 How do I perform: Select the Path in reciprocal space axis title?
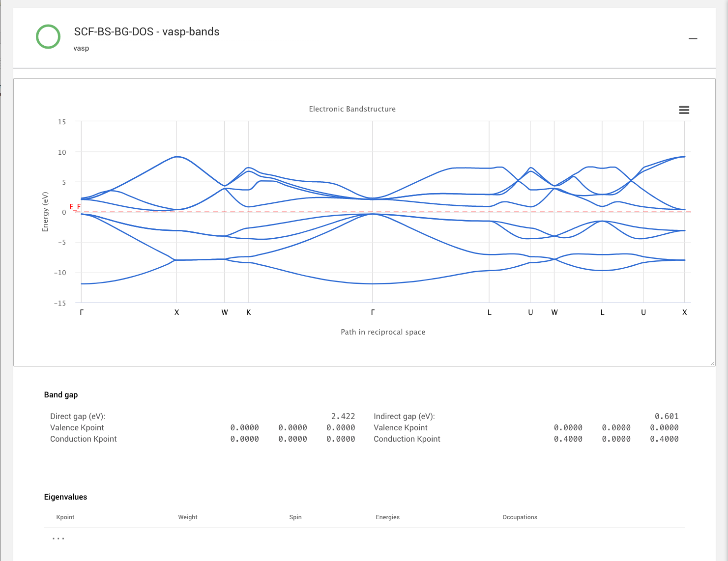383,332
